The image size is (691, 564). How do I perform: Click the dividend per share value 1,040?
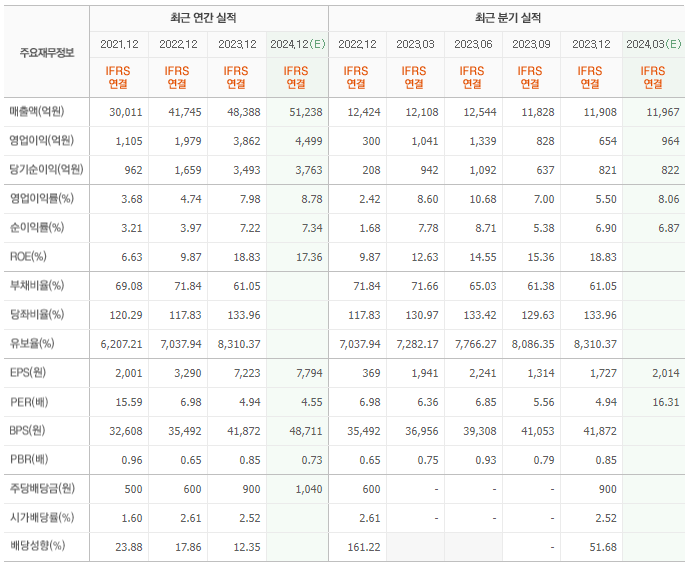point(309,489)
